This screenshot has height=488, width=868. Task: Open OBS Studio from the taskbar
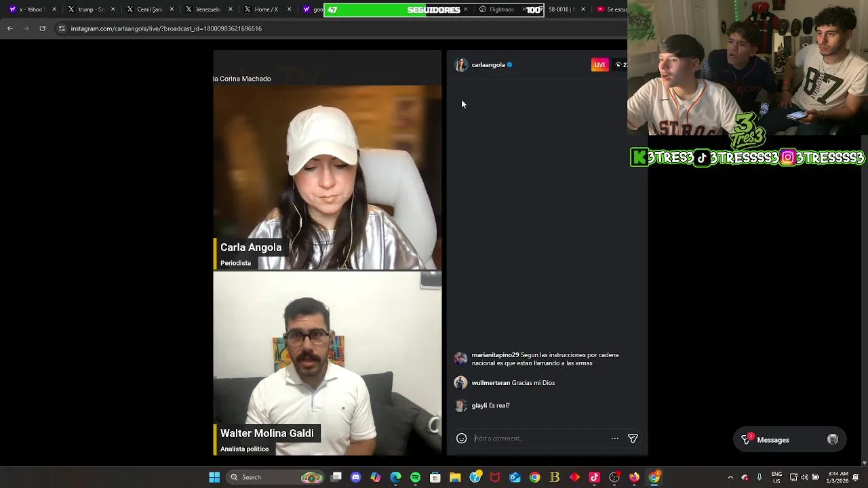614,477
